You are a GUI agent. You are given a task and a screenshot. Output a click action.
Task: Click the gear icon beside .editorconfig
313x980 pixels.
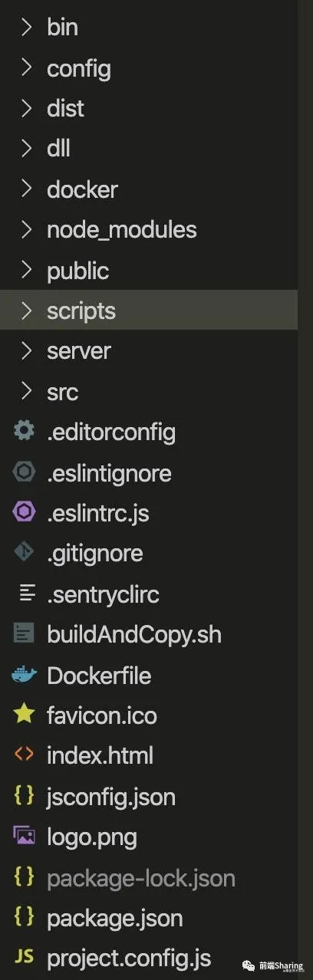25,432
